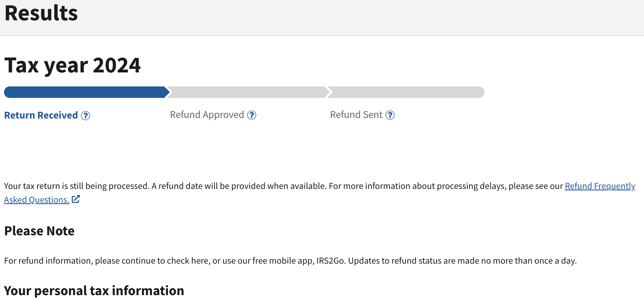Click 'Your tax return is still being processed' sentence
The height and width of the screenshot is (304, 644).
coord(77,186)
